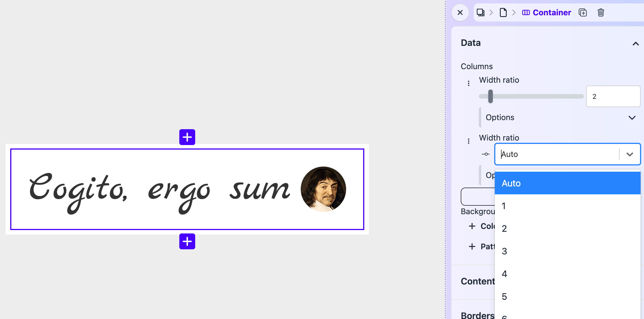Collapse the Data section
Screen dimensions: 644x319
[636, 43]
